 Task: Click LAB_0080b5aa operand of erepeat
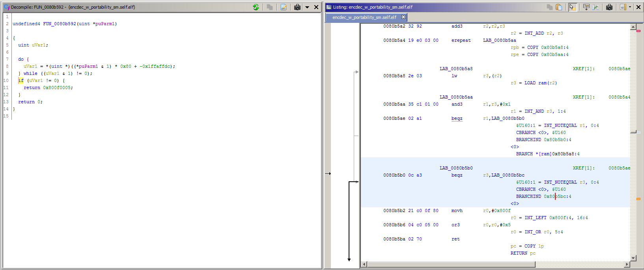[500, 40]
